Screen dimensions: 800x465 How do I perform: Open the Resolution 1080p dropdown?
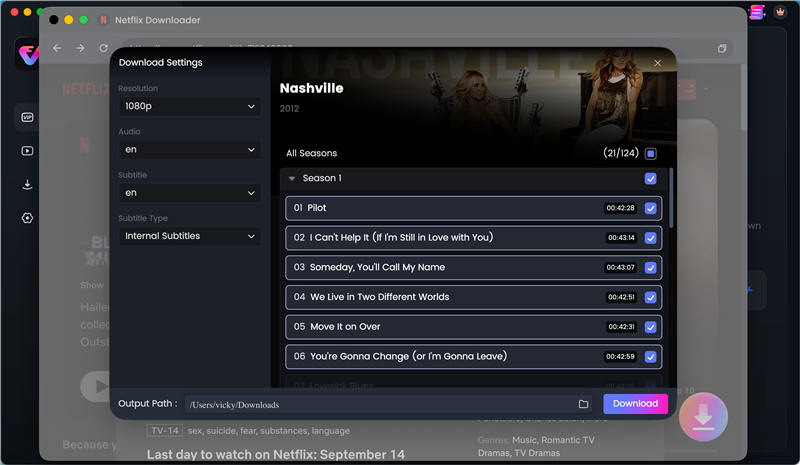click(190, 106)
